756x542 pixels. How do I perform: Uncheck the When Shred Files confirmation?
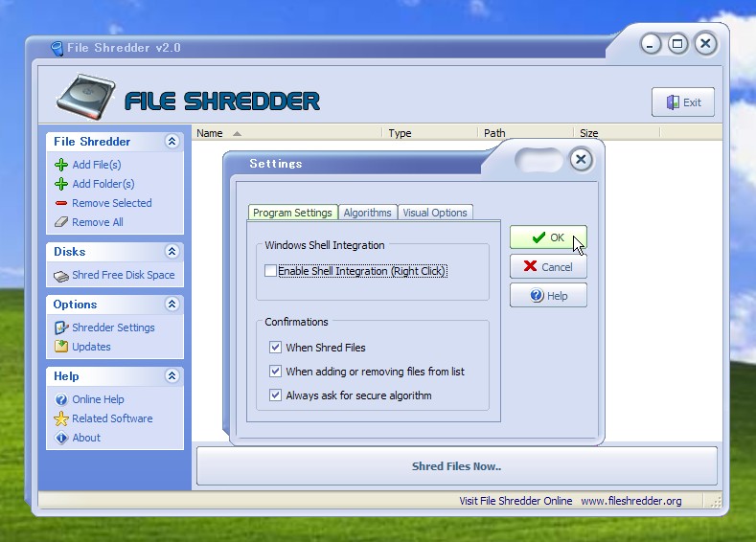(x=275, y=348)
